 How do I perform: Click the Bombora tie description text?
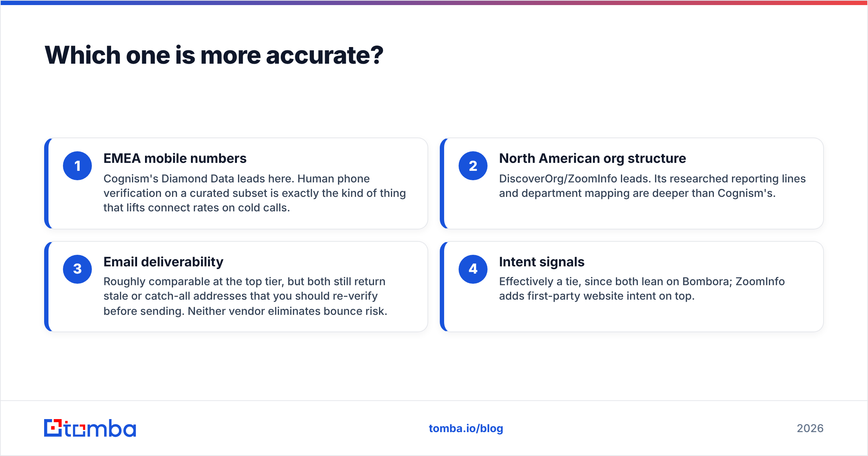642,289
